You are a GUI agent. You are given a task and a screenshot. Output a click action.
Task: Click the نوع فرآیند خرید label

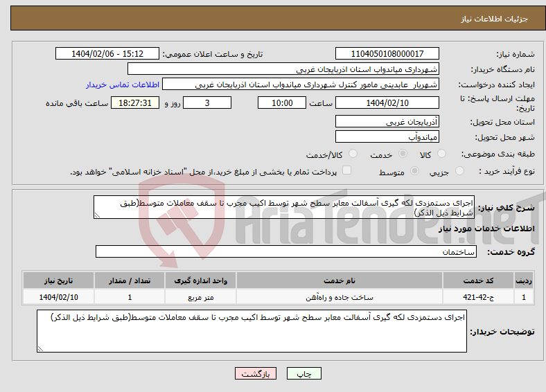point(507,171)
